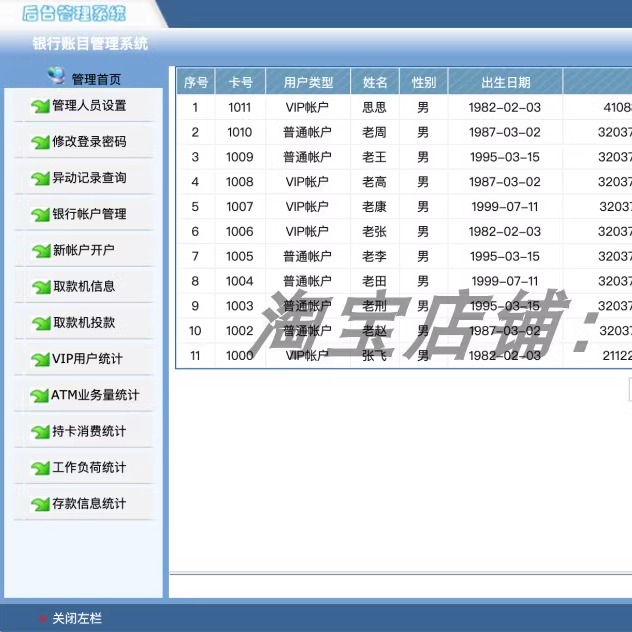The height and width of the screenshot is (632, 632).
Task: Click green arrow icon next to 银行帐户管理
Action: [40, 215]
